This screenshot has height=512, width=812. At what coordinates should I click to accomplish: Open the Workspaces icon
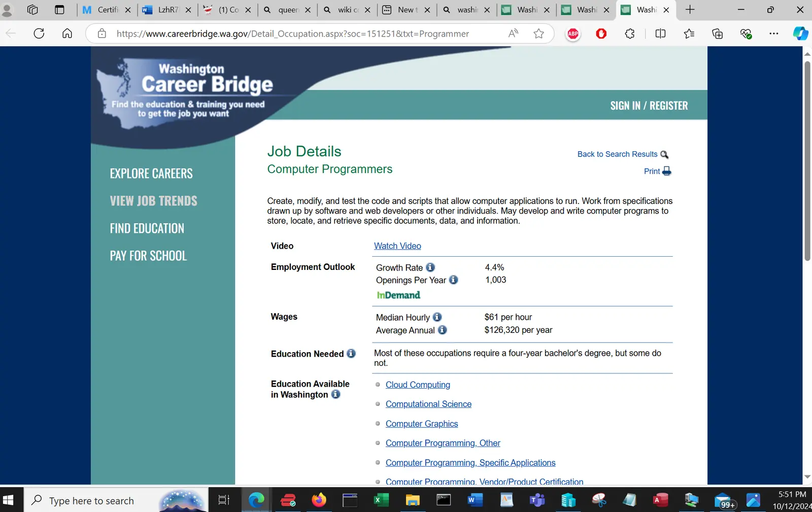(32, 10)
